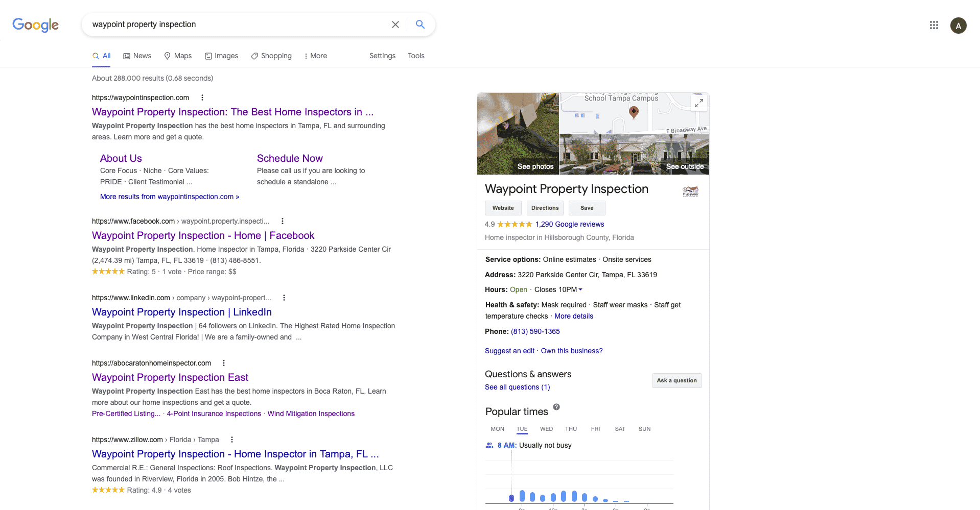Open options menu for Zillow result

(232, 440)
